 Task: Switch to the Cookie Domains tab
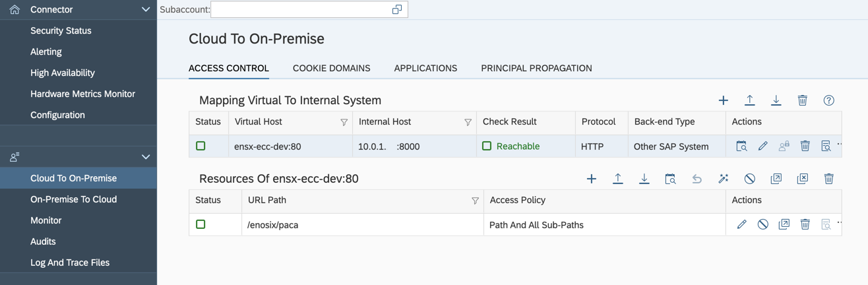coord(332,68)
